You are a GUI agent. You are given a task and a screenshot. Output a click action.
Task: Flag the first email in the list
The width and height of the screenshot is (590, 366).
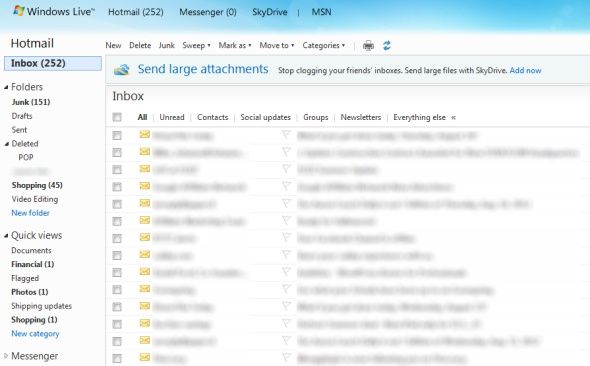pos(286,134)
